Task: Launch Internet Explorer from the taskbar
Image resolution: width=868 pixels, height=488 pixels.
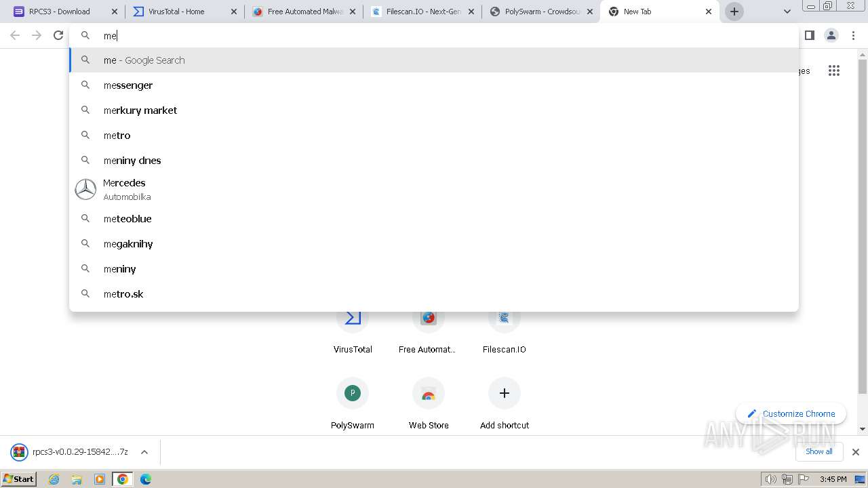Action: coord(54,479)
